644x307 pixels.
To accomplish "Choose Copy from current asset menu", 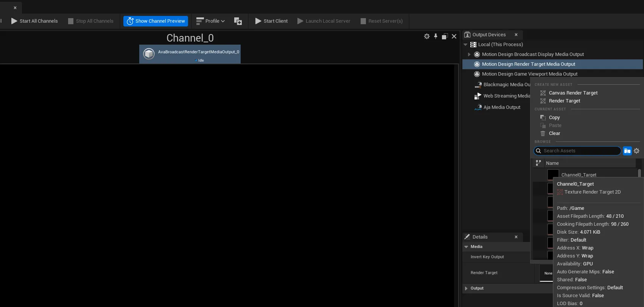I will coord(554,118).
